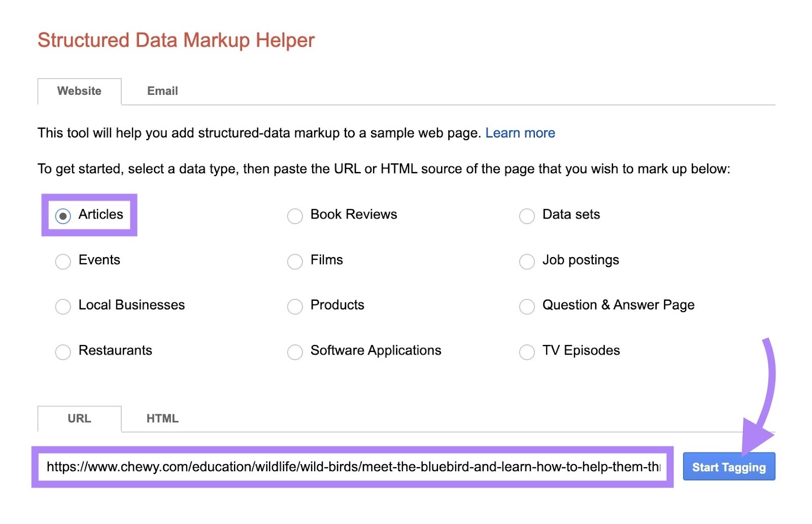Select the Products radio button

coord(295,306)
